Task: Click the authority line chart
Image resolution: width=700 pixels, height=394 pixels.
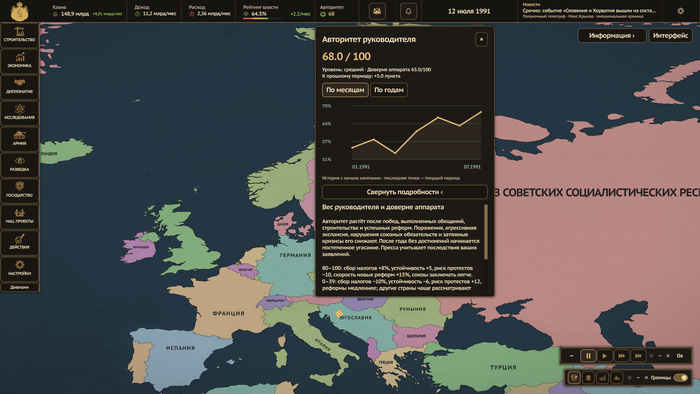Action: coord(416,133)
